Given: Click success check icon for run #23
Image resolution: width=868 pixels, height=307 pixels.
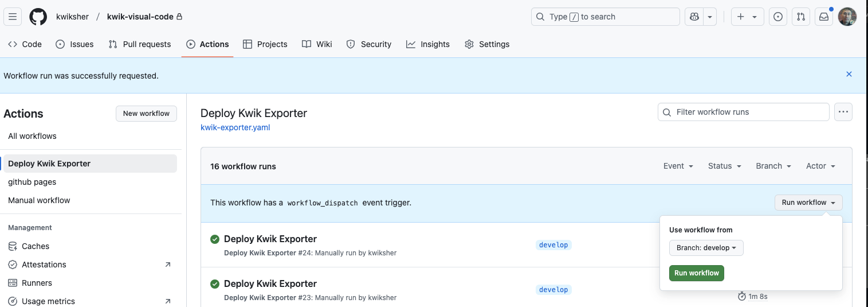Looking at the screenshot, I should (215, 284).
